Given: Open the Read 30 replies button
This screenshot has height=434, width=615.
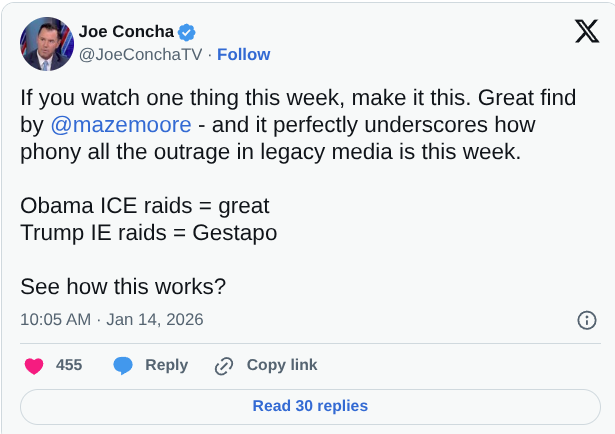Looking at the screenshot, I should tap(310, 406).
